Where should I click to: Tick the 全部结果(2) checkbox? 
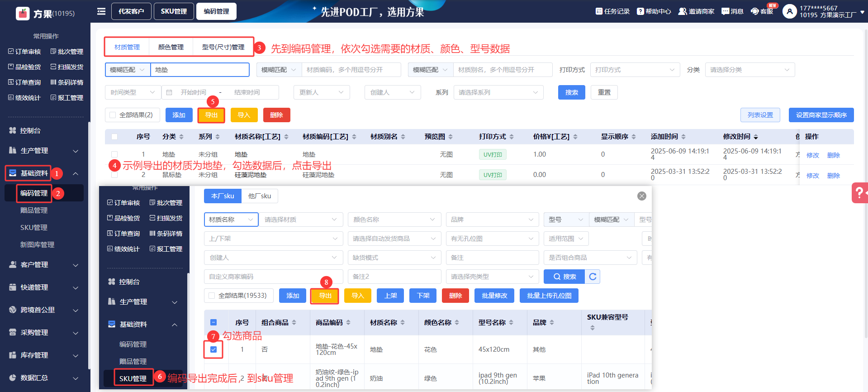[113, 115]
